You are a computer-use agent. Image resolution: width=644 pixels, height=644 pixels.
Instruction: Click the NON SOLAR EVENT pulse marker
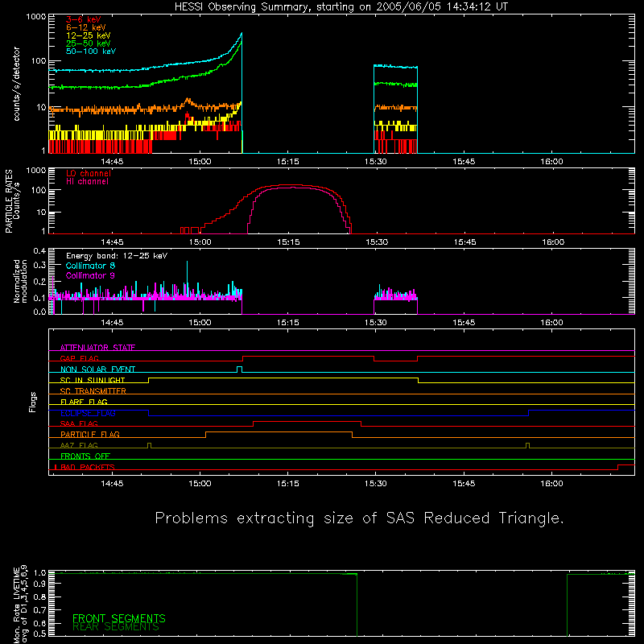tap(239, 369)
